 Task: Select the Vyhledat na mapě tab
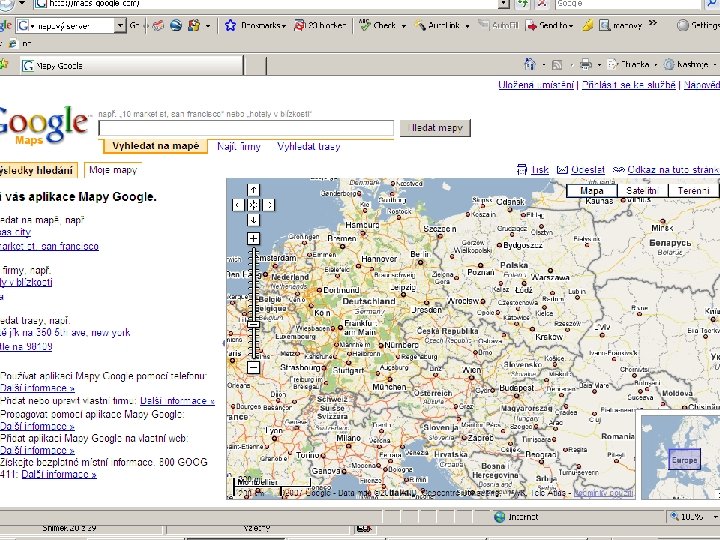[x=155, y=146]
